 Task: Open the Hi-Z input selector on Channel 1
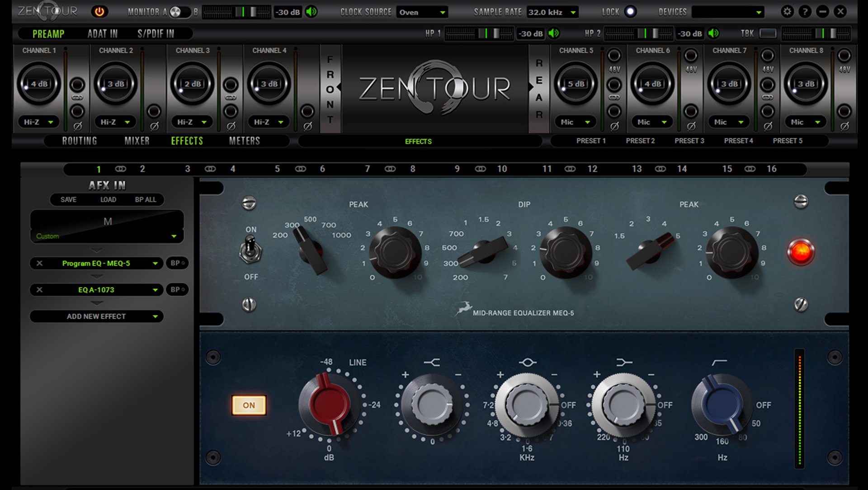coord(38,122)
